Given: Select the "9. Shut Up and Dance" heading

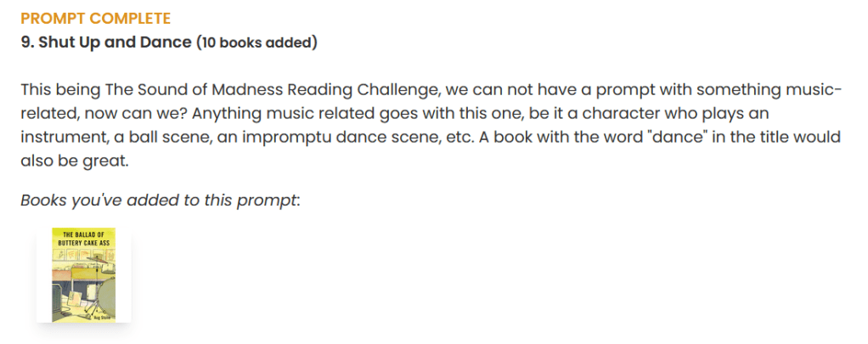Looking at the screenshot, I should coord(106,42).
